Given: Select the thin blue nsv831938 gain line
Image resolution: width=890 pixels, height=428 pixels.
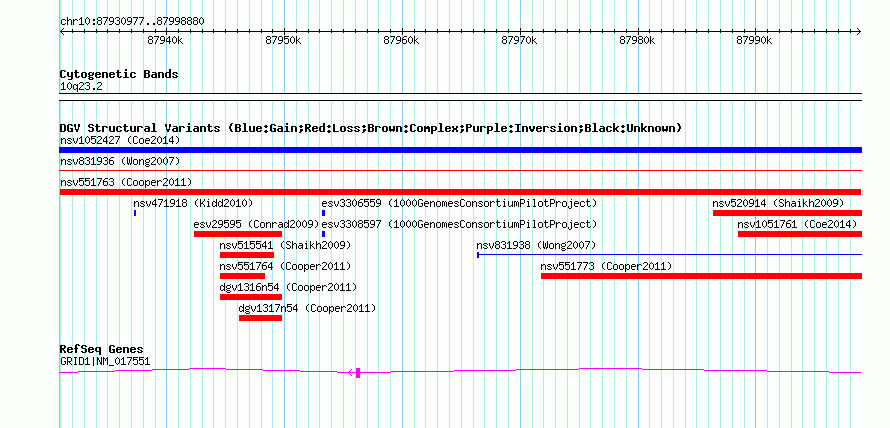Looking at the screenshot, I should [670, 255].
